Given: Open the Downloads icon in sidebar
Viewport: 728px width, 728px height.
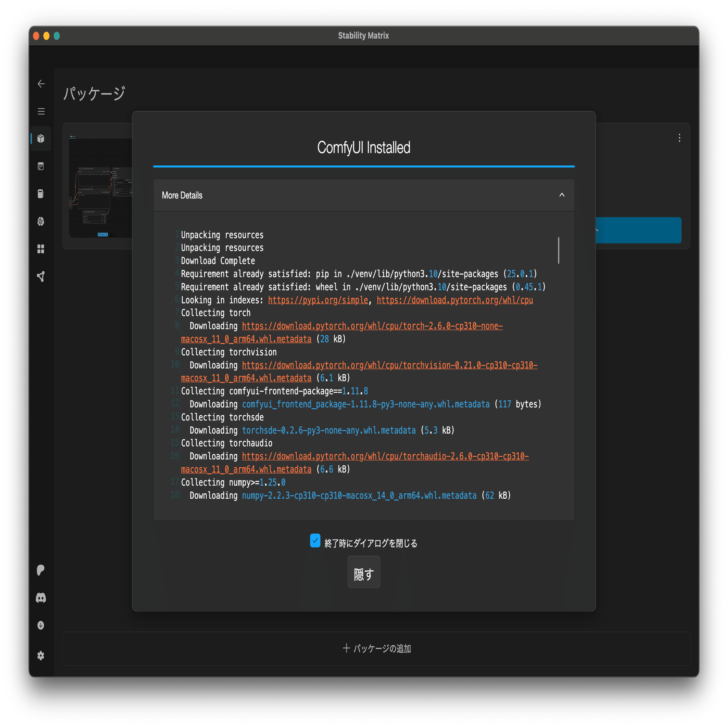Looking at the screenshot, I should coord(41,625).
